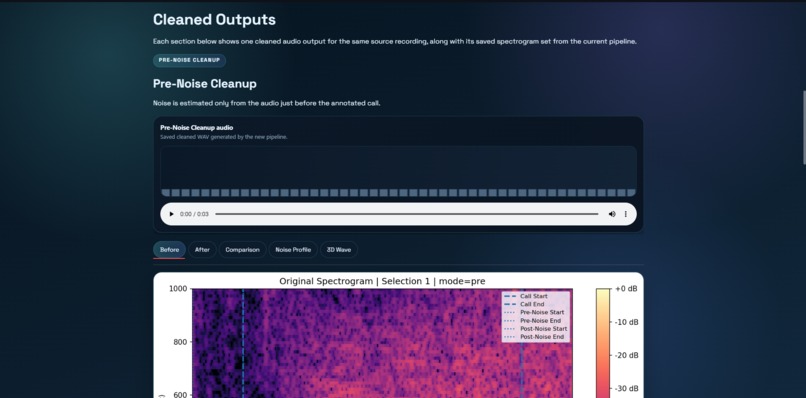Click the 0:00 / 0:03 time display
This screenshot has height=398, width=806.
coord(194,214)
